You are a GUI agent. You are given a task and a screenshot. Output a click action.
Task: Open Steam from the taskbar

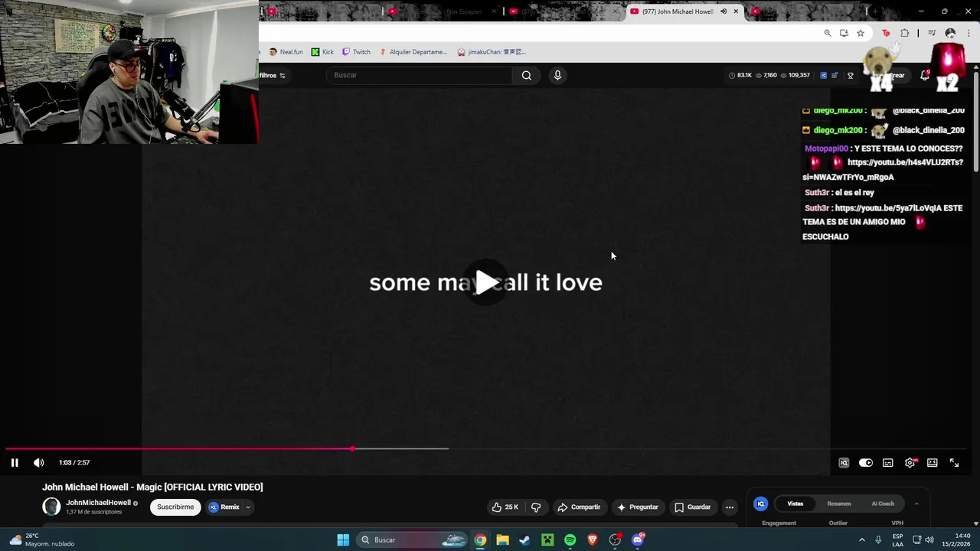pos(524,540)
